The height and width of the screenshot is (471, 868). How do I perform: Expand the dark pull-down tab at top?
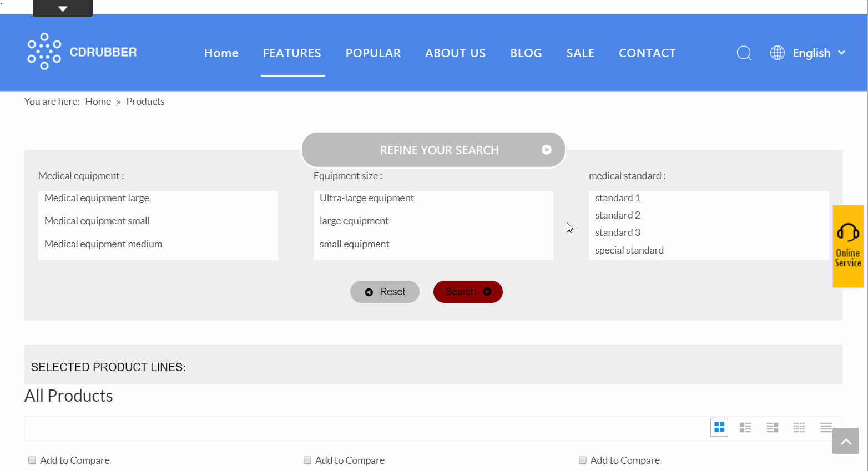[x=63, y=9]
